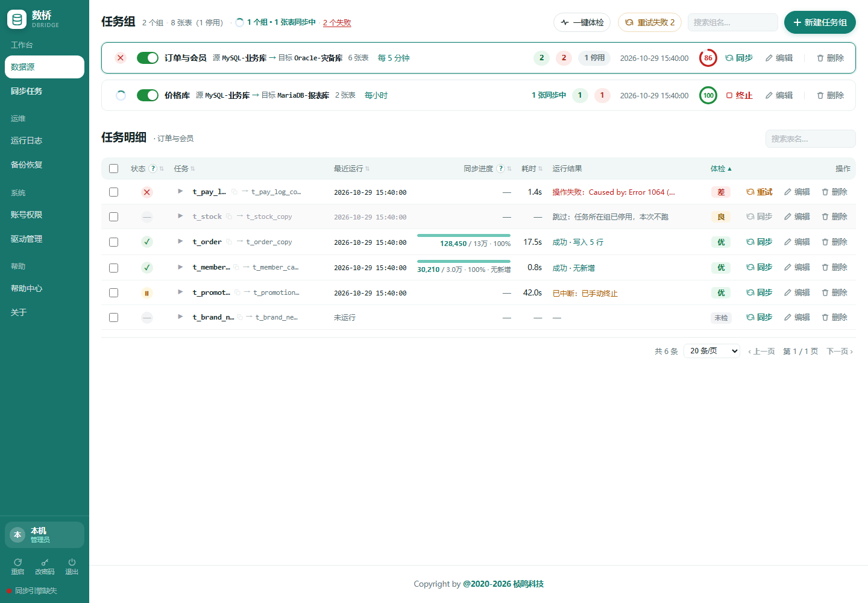Image resolution: width=868 pixels, height=603 pixels.
Task: Navigate to 驱动管理 in sidebar
Action: coord(45,239)
